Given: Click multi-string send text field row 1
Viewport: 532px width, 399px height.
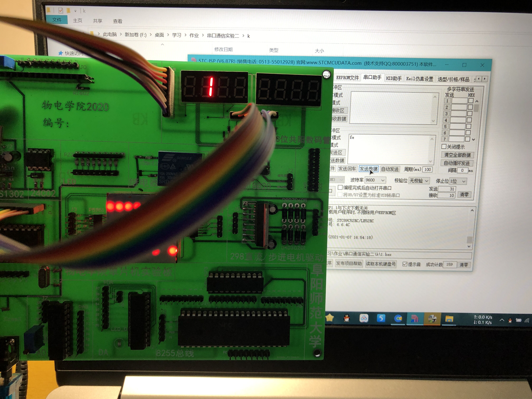Looking at the screenshot, I should click(x=459, y=101).
